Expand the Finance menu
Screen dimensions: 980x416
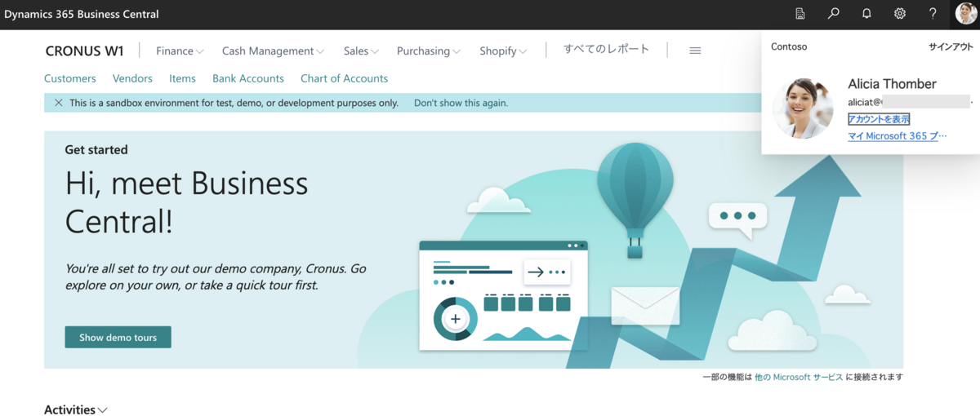pos(180,51)
